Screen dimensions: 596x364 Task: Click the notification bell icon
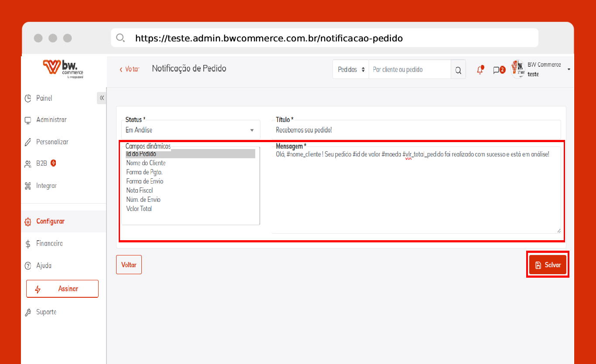[480, 70]
